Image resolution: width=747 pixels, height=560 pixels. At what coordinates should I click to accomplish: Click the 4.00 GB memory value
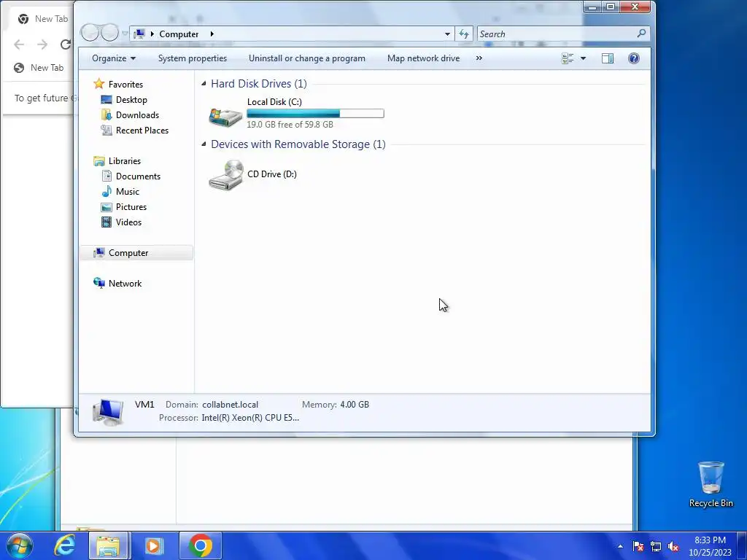click(x=355, y=404)
